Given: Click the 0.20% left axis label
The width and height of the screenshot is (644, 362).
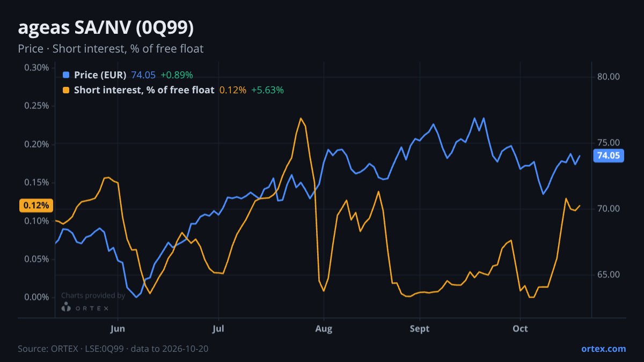Looking at the screenshot, I should pyautogui.click(x=36, y=144).
